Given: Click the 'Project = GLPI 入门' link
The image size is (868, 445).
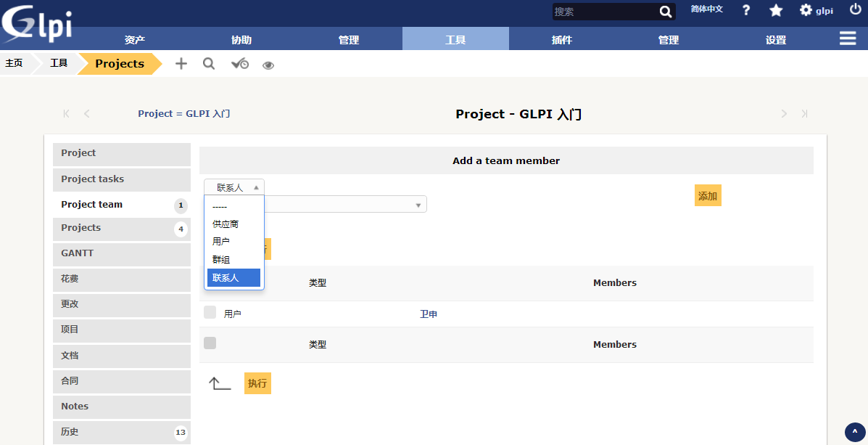Looking at the screenshot, I should point(183,113).
